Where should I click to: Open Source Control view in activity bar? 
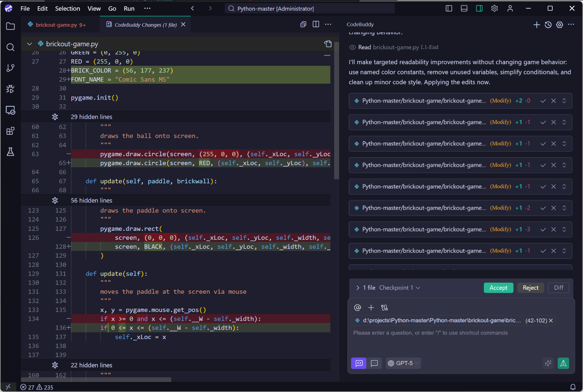[10, 68]
